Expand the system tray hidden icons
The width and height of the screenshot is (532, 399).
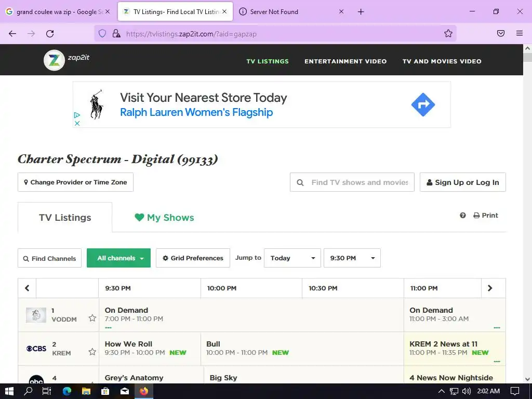click(442, 391)
